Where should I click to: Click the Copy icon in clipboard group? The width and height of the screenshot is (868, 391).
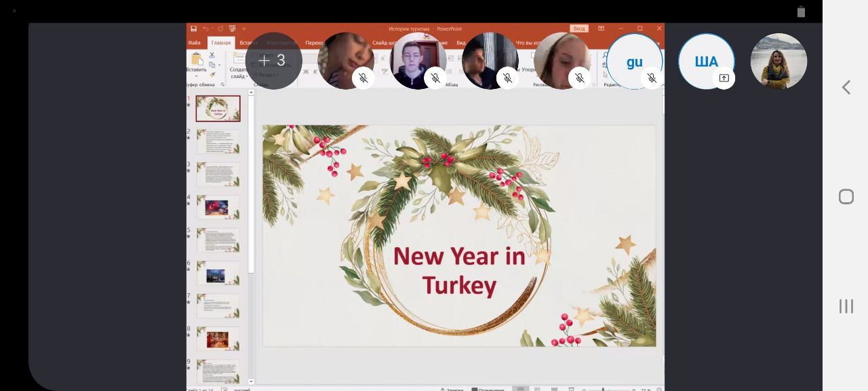pos(212,65)
